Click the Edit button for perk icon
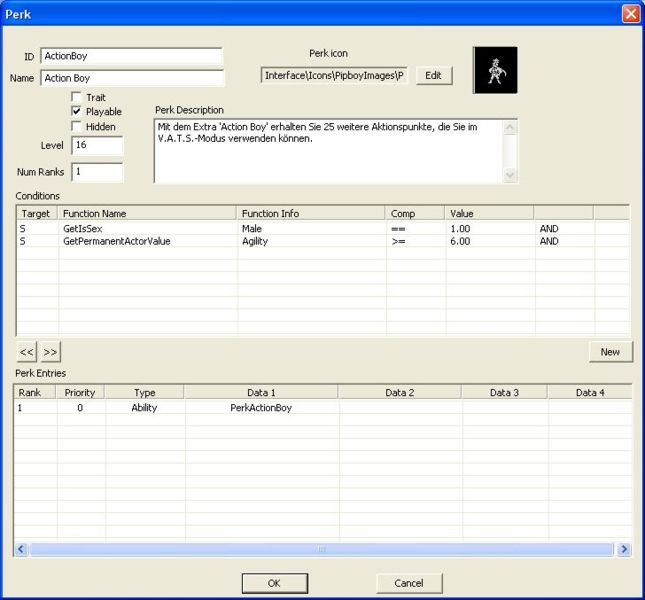 [434, 76]
